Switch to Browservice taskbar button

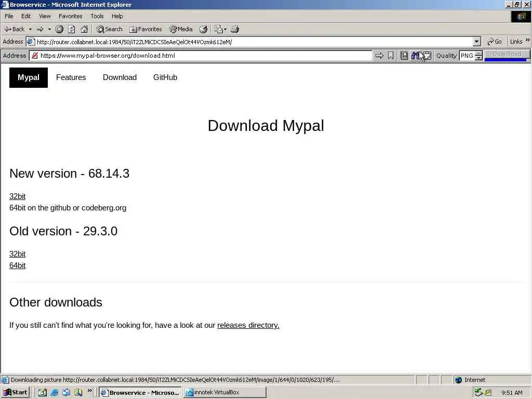click(x=140, y=393)
